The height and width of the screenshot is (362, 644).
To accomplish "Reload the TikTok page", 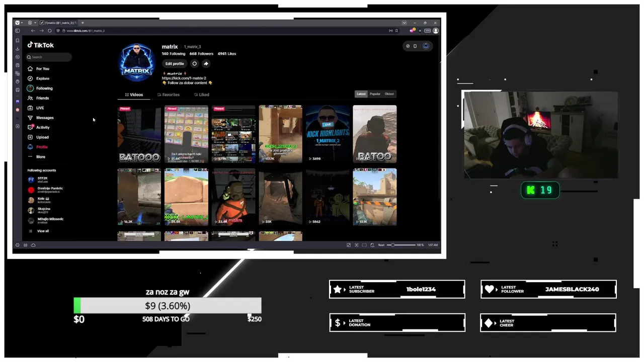I will 49,31.
